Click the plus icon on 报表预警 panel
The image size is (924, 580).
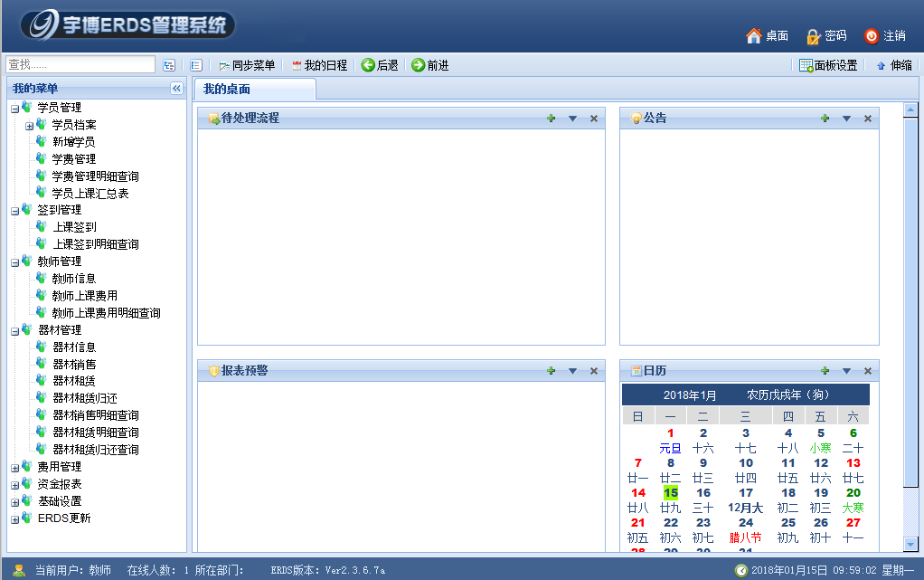[551, 371]
